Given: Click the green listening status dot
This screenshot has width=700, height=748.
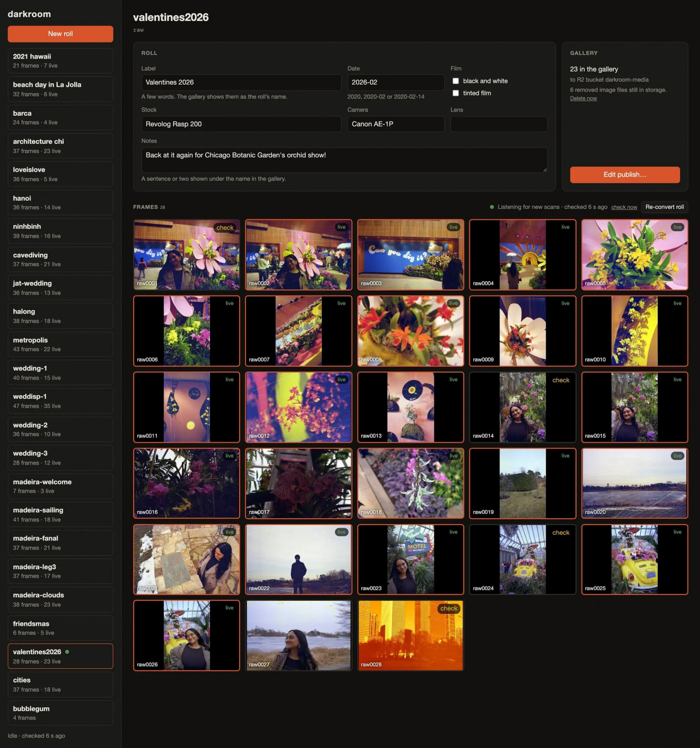Looking at the screenshot, I should coord(492,207).
